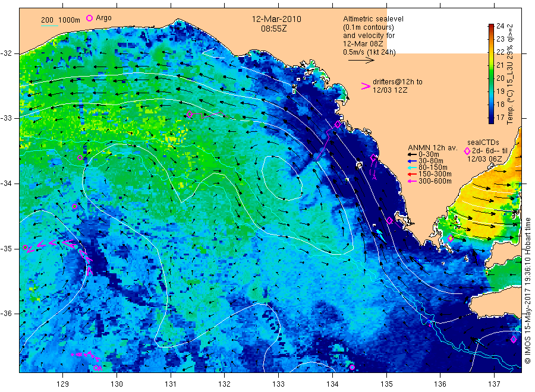
Task: Click the temperature colorbar at the red 24 end
Action: click(x=492, y=26)
